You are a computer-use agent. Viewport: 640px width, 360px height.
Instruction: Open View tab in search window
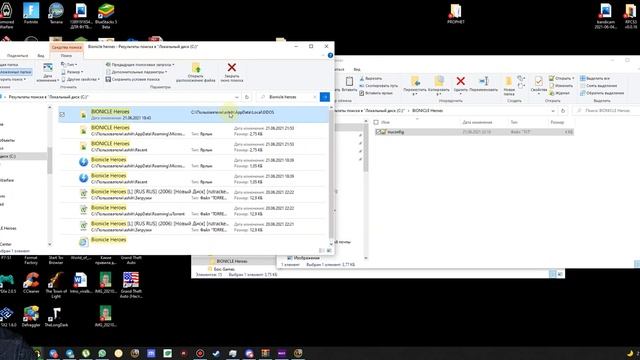pos(41,56)
